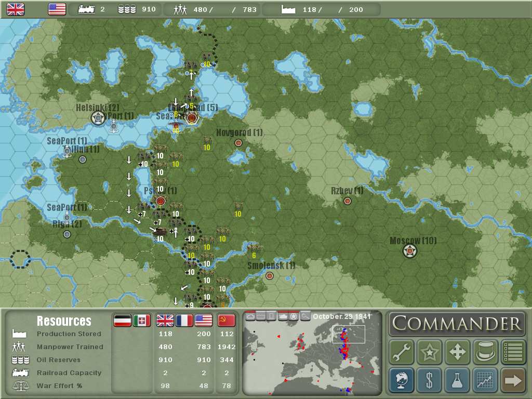Click the Soviet oil value "344"
532x399 pixels.
pos(227,360)
